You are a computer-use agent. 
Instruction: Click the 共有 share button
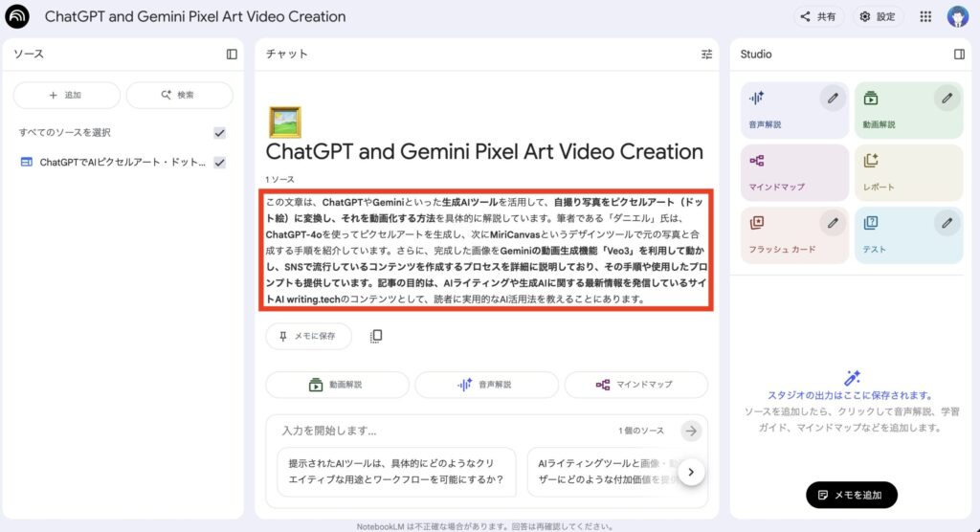coord(818,16)
